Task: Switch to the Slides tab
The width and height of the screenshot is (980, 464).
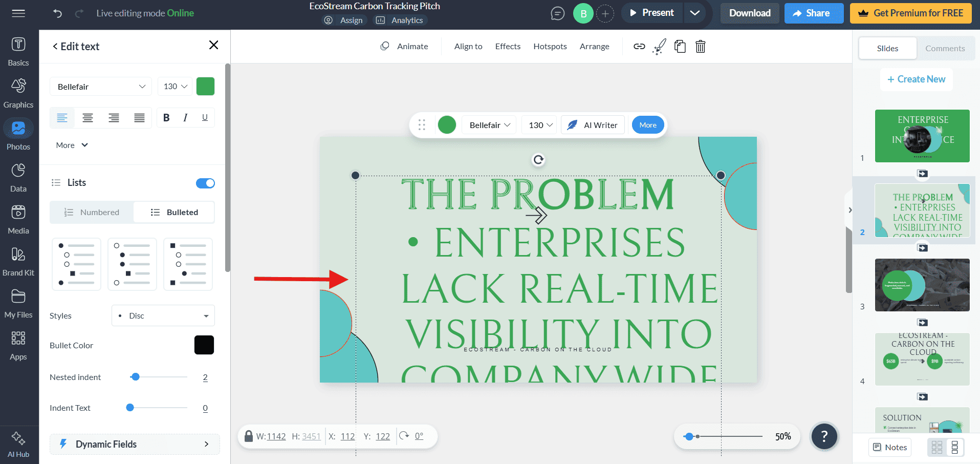Action: (x=887, y=48)
